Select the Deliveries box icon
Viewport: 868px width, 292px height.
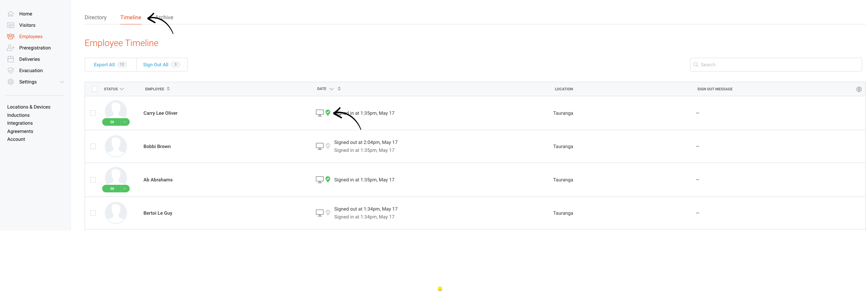[11, 59]
